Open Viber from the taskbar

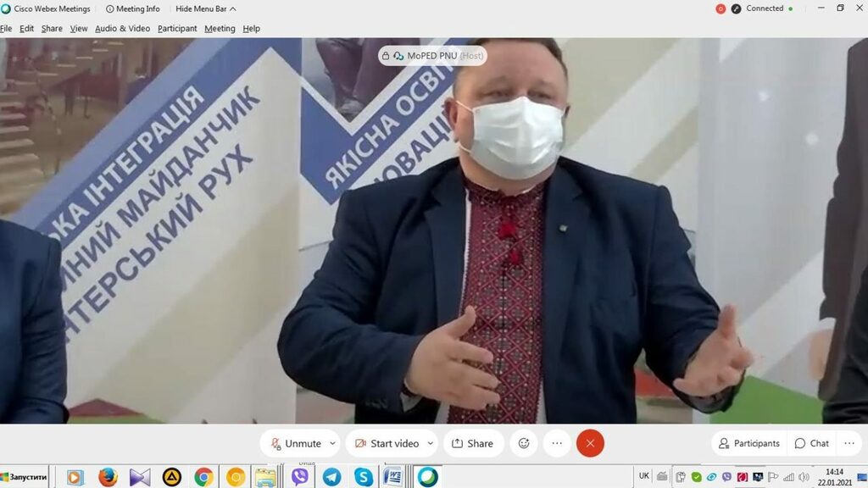coord(299,477)
